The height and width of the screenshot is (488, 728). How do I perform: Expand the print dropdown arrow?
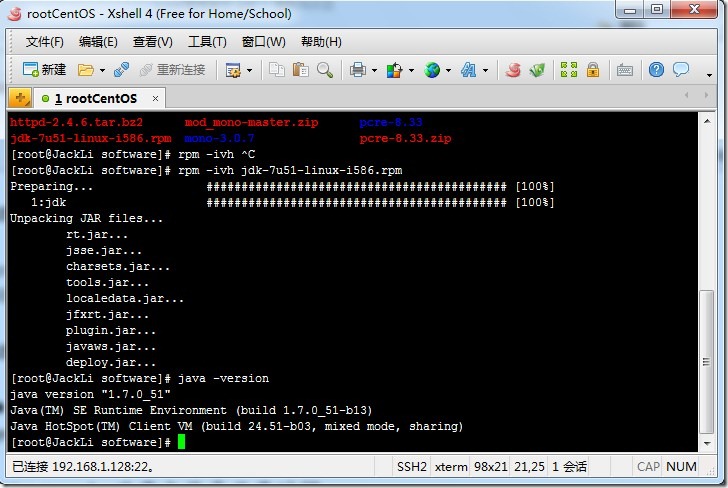374,71
